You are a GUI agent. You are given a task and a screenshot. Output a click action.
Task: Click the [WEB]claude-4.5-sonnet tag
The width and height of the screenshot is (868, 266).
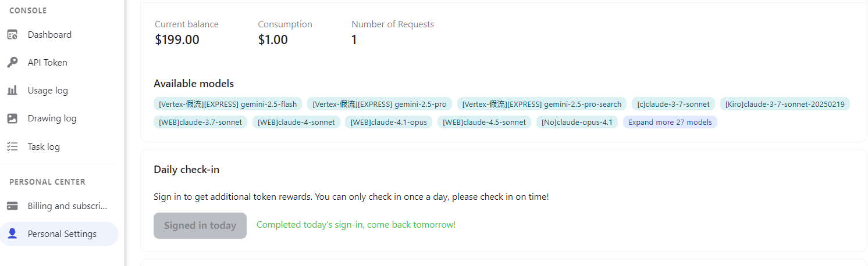coord(485,123)
